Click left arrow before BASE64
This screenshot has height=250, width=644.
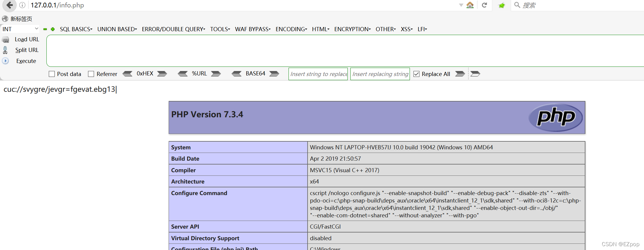click(237, 74)
